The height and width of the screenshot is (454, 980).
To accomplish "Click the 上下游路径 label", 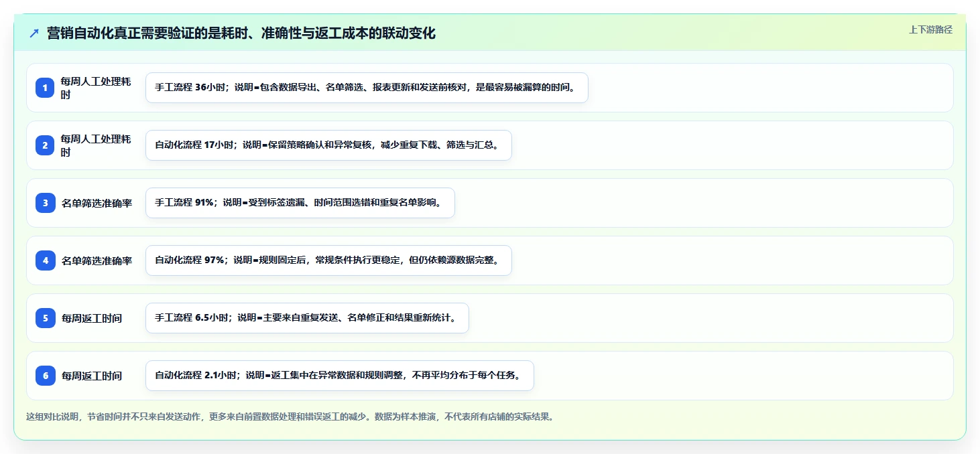I will [930, 29].
